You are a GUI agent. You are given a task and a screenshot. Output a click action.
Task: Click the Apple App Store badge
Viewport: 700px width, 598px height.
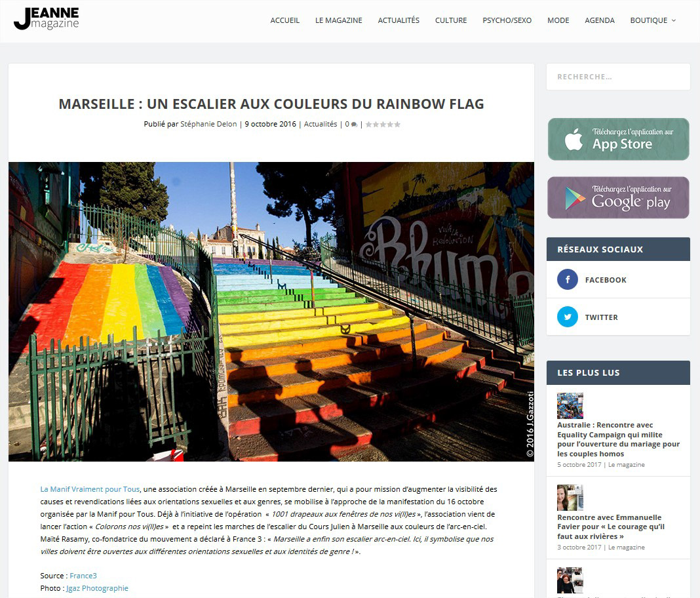coord(618,139)
